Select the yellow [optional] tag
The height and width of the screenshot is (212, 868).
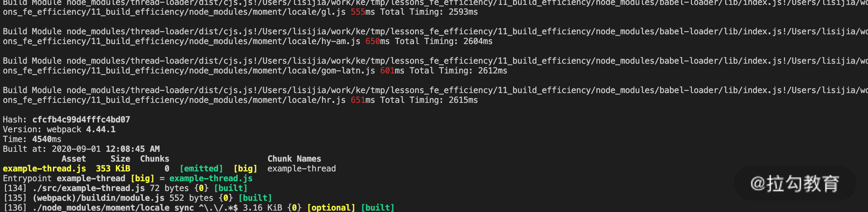pyautogui.click(x=331, y=208)
